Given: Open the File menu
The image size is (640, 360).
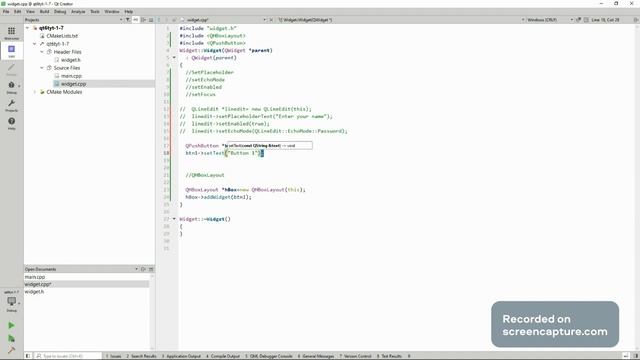Looking at the screenshot, I should tap(6, 11).
